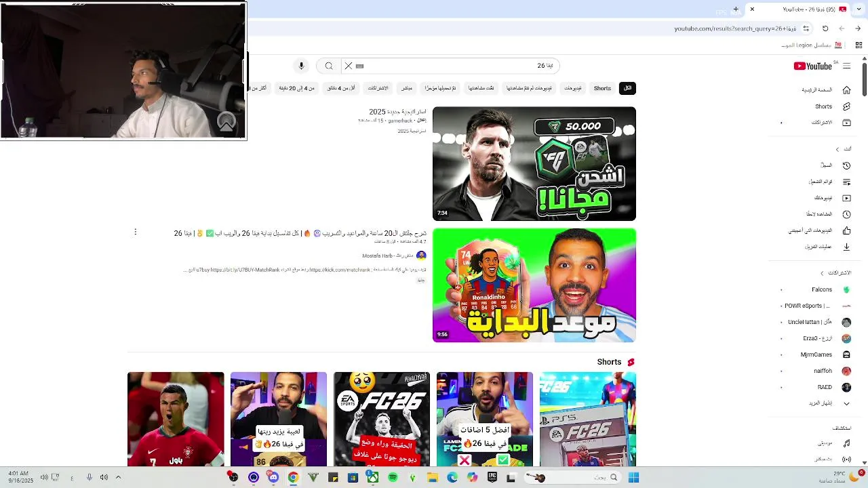
Task: Click the on-screen keyboard icon in search box
Action: pos(360,66)
